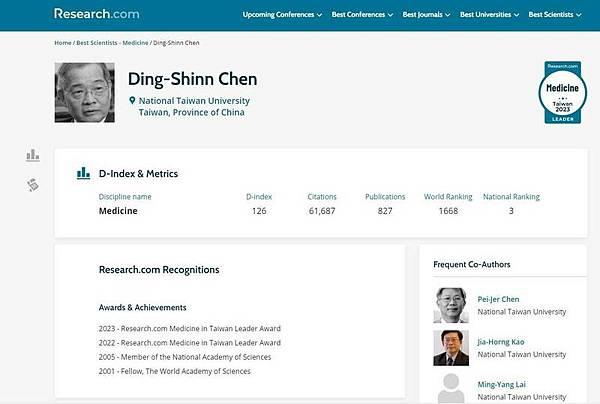Open the Best Universities menu

coord(489,15)
